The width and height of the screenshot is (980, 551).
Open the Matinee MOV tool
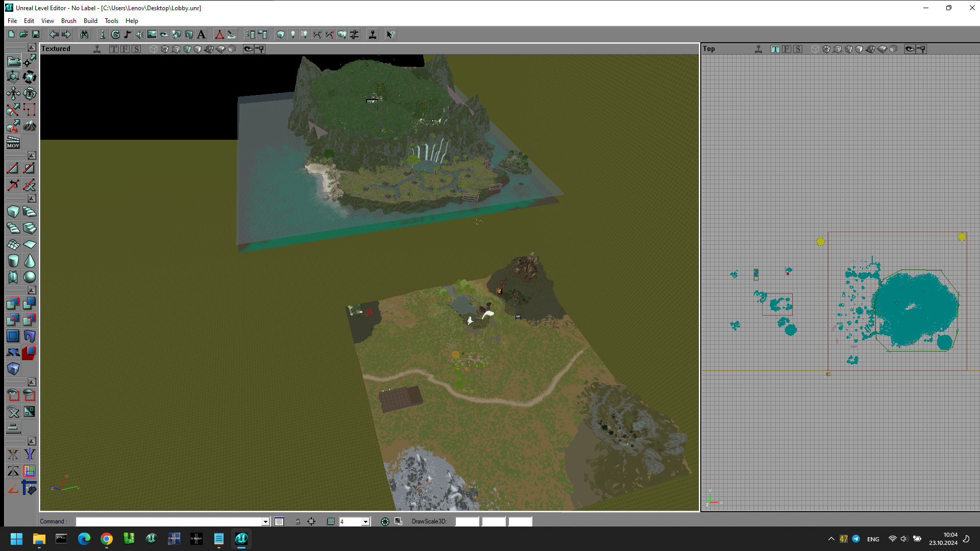coord(13,143)
